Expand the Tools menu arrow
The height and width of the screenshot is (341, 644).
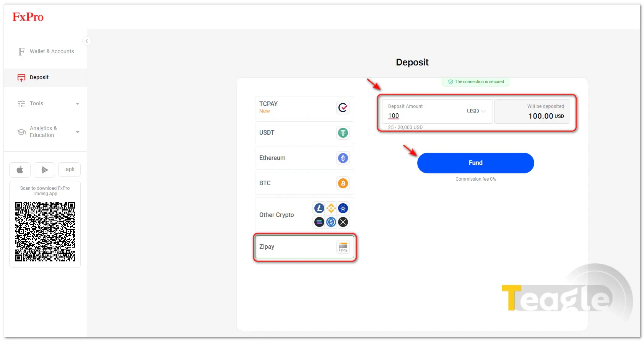[78, 104]
